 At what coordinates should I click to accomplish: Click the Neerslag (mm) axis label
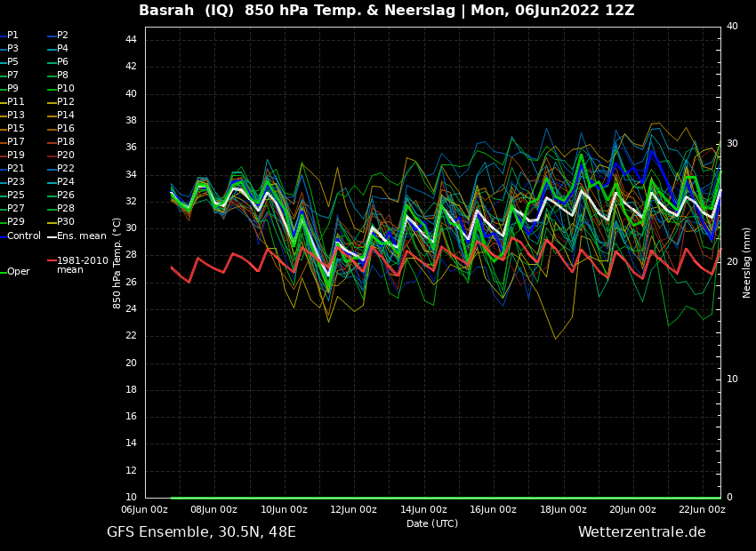(x=747, y=262)
